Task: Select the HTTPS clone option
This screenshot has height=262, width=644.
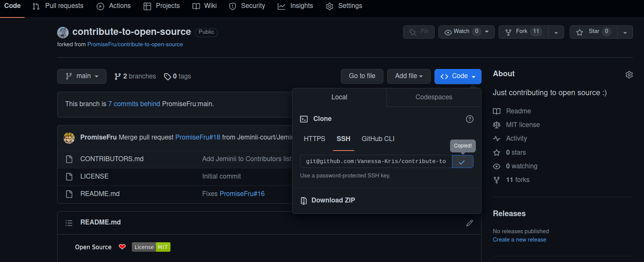Action: (314, 139)
